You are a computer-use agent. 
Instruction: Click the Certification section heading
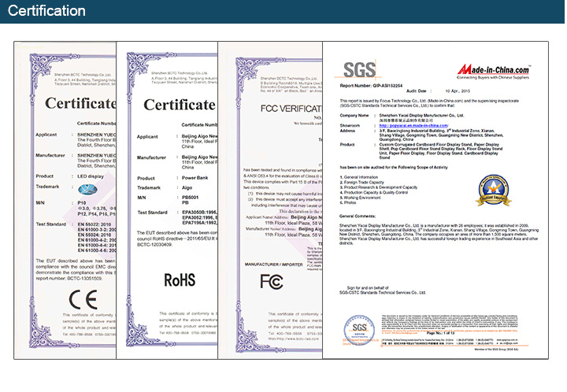46,11
